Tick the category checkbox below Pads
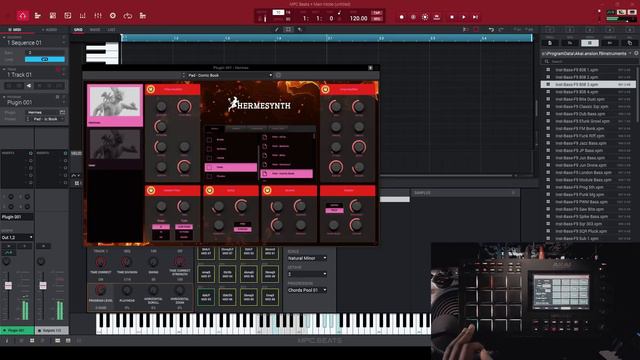 click(209, 176)
